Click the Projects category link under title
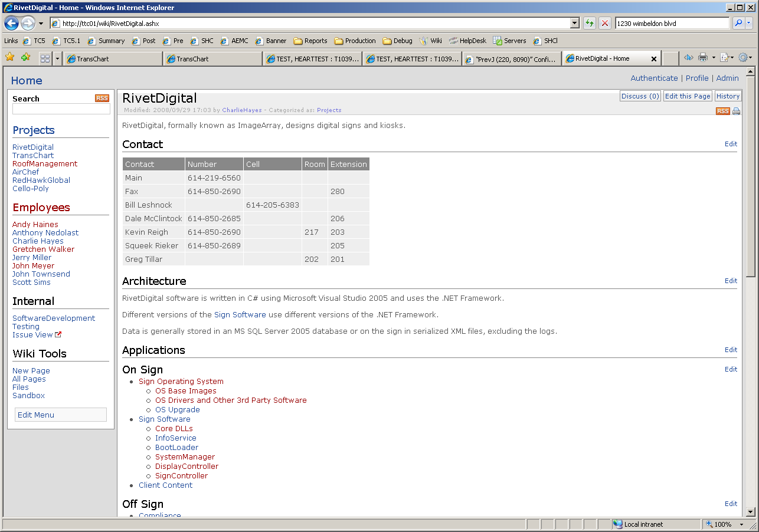Screen dimensions: 759x532 (329, 110)
